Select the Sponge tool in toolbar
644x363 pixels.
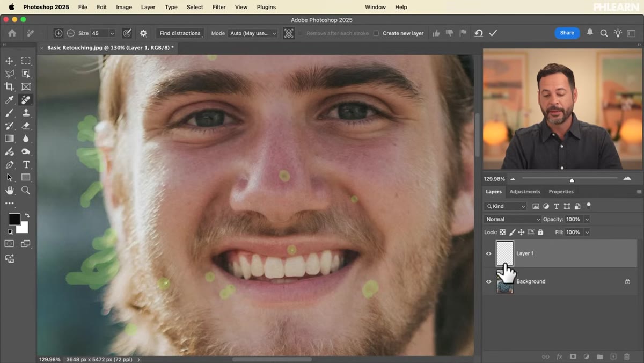(26, 152)
